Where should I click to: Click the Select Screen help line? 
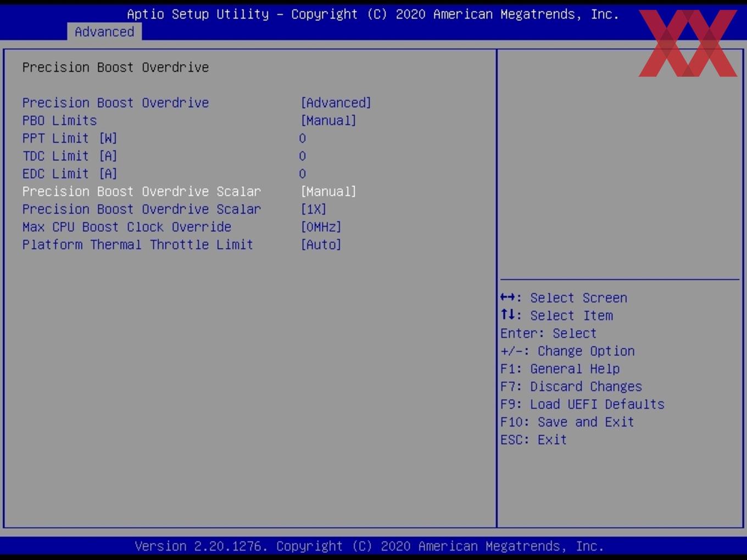[564, 298]
